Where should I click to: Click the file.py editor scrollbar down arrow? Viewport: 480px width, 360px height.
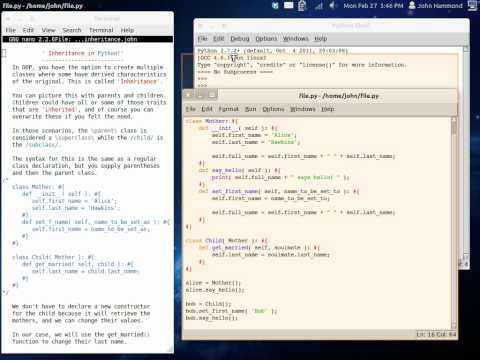[454, 326]
